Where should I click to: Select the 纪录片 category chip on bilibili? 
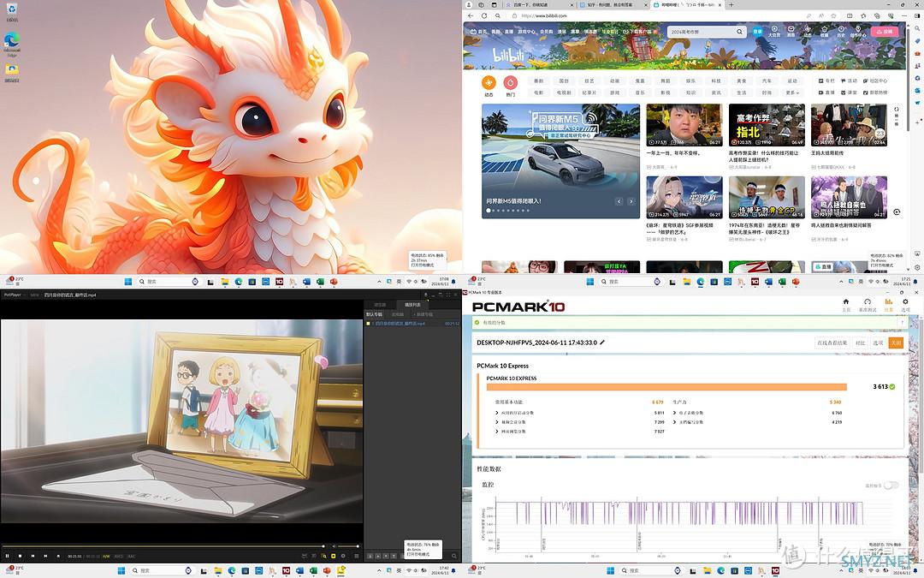pos(589,92)
